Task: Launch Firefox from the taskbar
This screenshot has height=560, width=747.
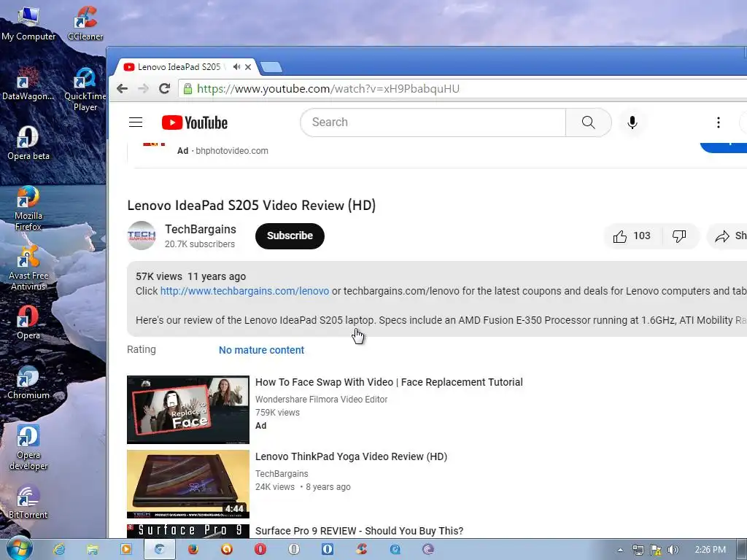Action: click(193, 550)
